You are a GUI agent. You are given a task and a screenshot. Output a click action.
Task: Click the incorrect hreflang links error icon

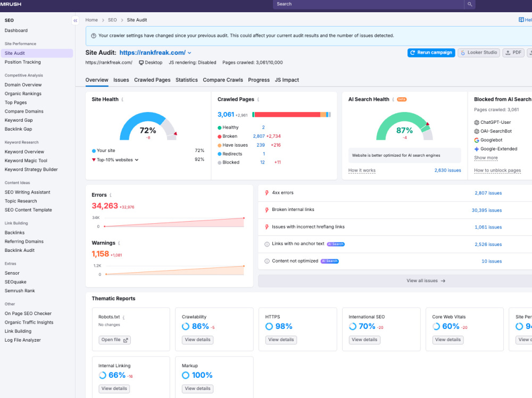click(267, 227)
